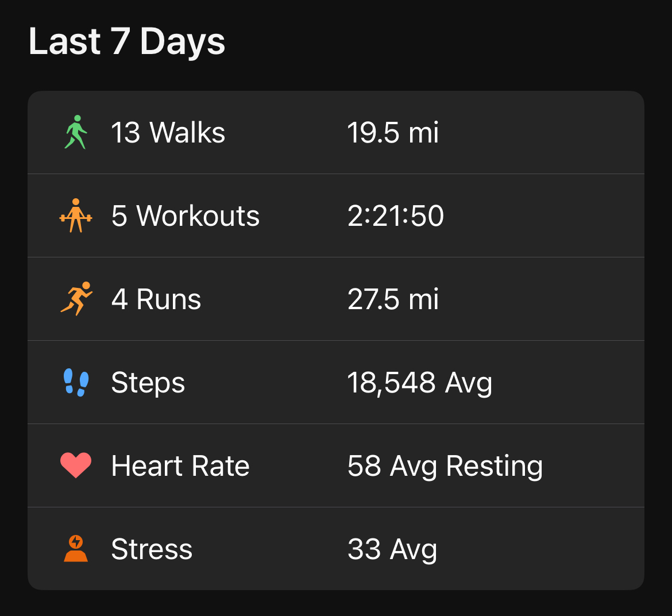Select the 4 Runs label
Screen dimensions: 672x616
(x=156, y=299)
